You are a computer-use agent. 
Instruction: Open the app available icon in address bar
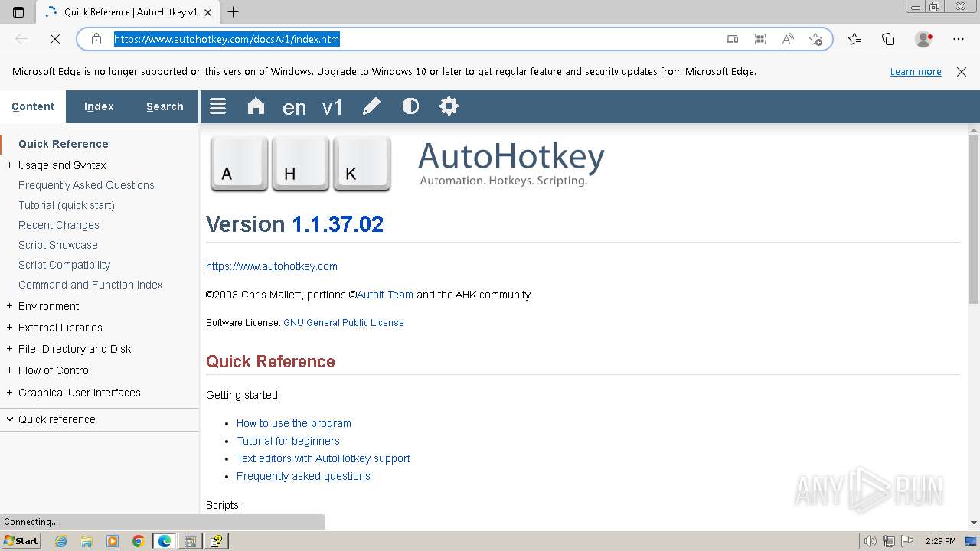click(x=733, y=39)
